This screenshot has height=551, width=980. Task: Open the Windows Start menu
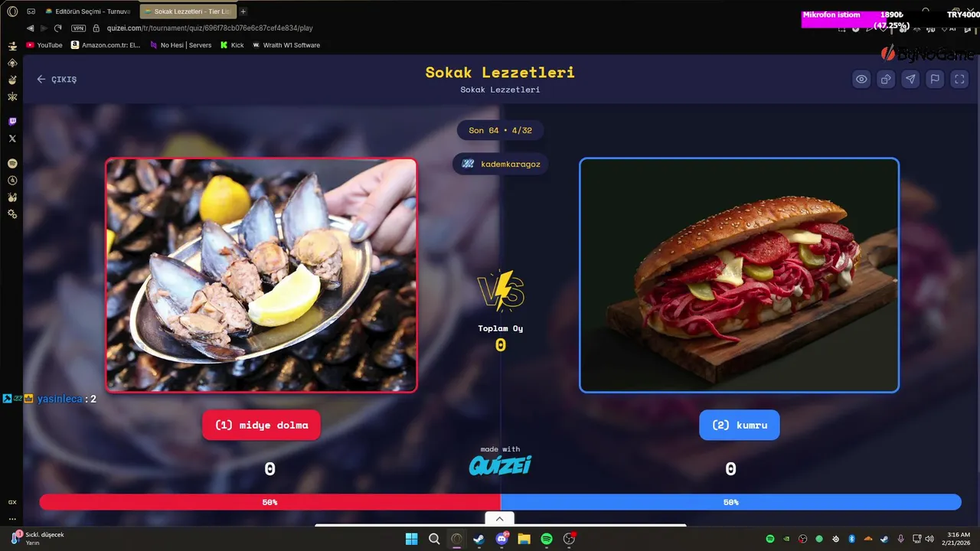click(411, 539)
